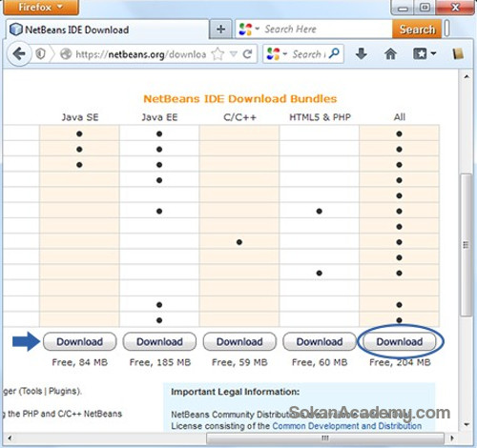This screenshot has height=448, width=477.
Task: Reload the page
Action: [247, 54]
